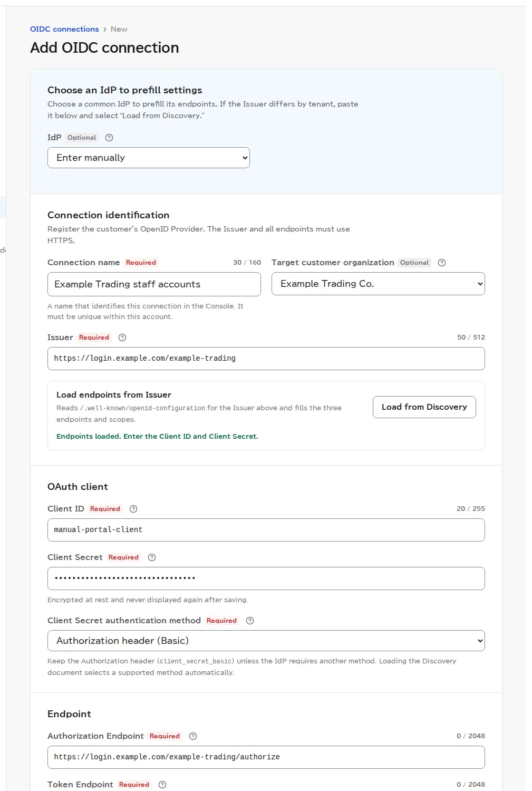Viewport: 532px width, 791px height.
Task: Open the Client Secret authentication method dropdown
Action: pos(266,641)
